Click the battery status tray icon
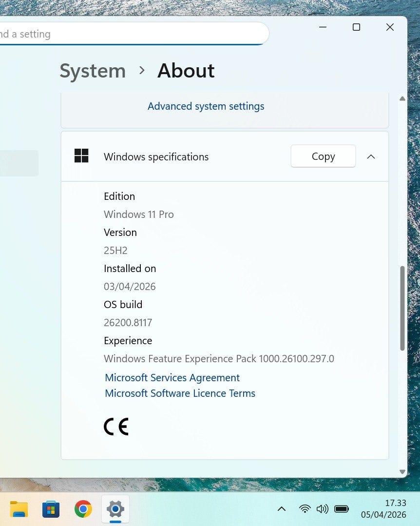The image size is (420, 526). pyautogui.click(x=342, y=509)
